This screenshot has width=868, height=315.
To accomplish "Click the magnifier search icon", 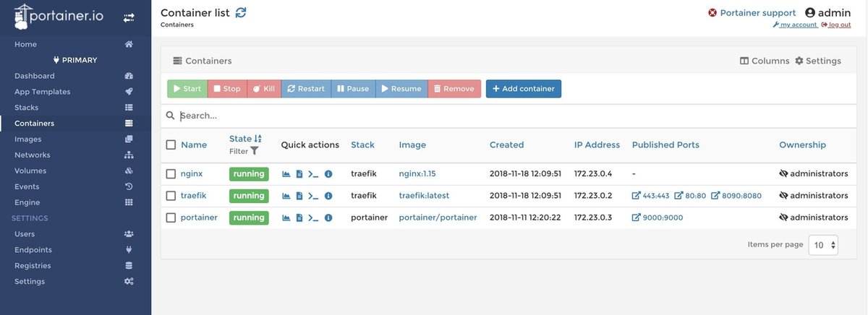I will [171, 116].
